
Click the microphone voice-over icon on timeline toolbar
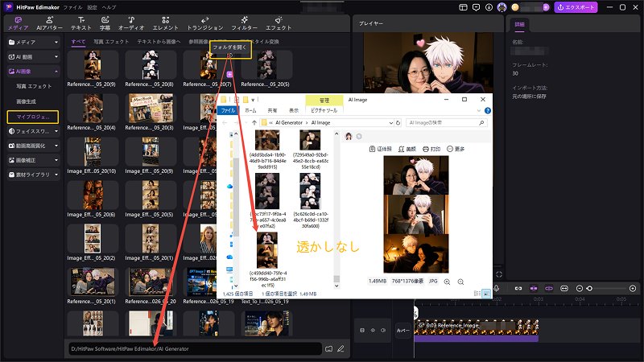tap(497, 288)
